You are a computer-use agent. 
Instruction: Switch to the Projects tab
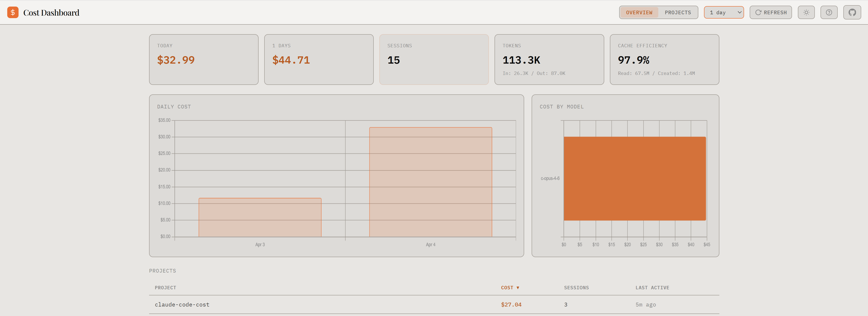[x=677, y=12]
